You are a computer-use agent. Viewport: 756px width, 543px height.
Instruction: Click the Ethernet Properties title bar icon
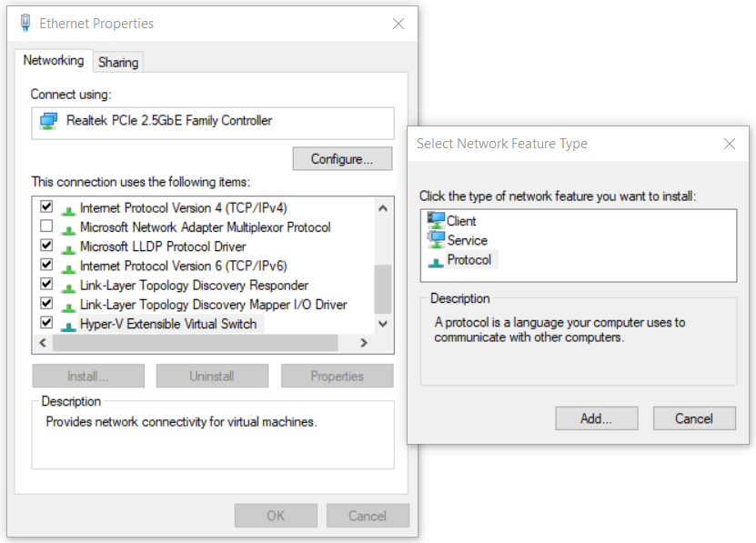coord(25,24)
